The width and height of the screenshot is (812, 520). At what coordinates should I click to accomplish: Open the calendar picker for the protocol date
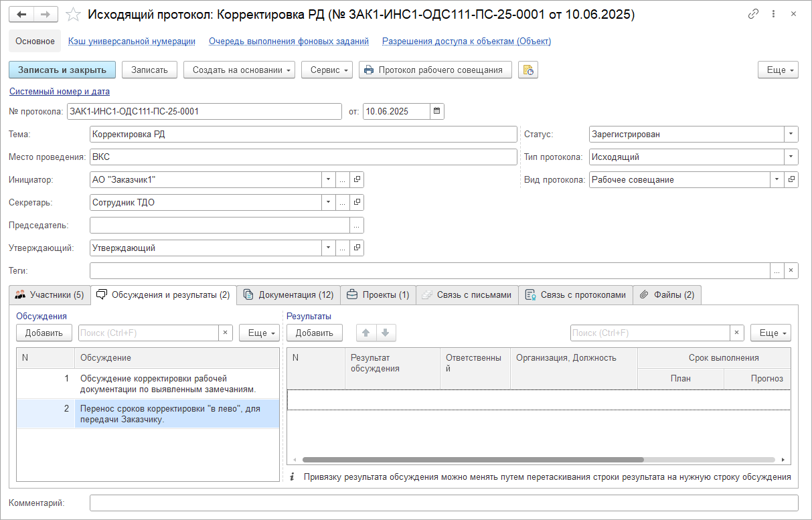click(436, 112)
